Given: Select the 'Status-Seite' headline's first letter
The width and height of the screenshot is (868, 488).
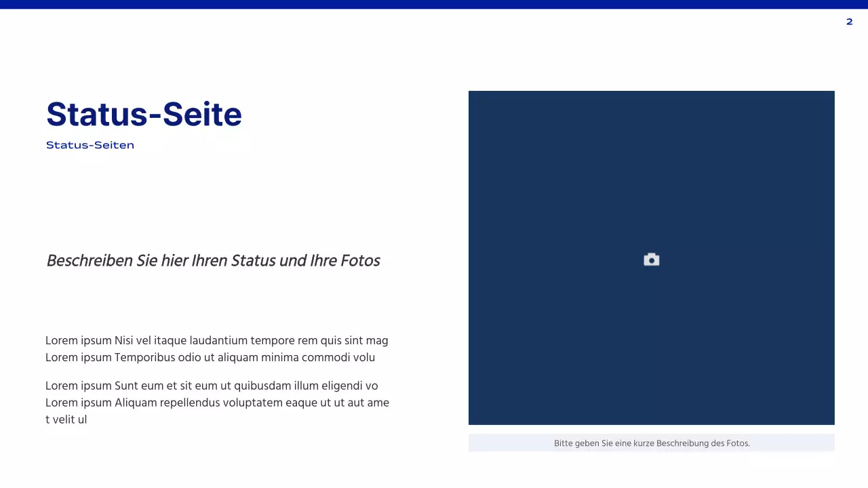Looking at the screenshot, I should point(56,115).
